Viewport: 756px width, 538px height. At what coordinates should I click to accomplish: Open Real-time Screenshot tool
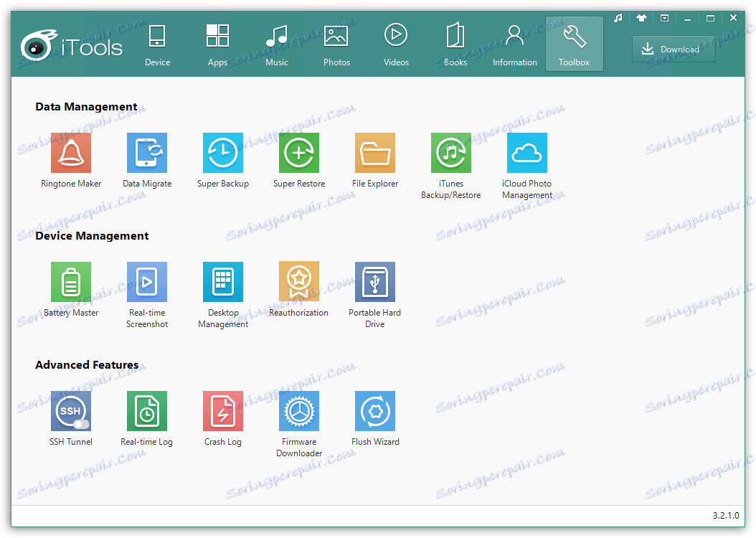coord(147,282)
